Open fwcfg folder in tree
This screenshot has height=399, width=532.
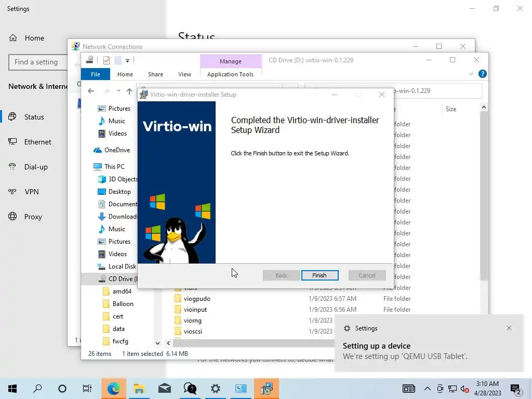click(115, 341)
